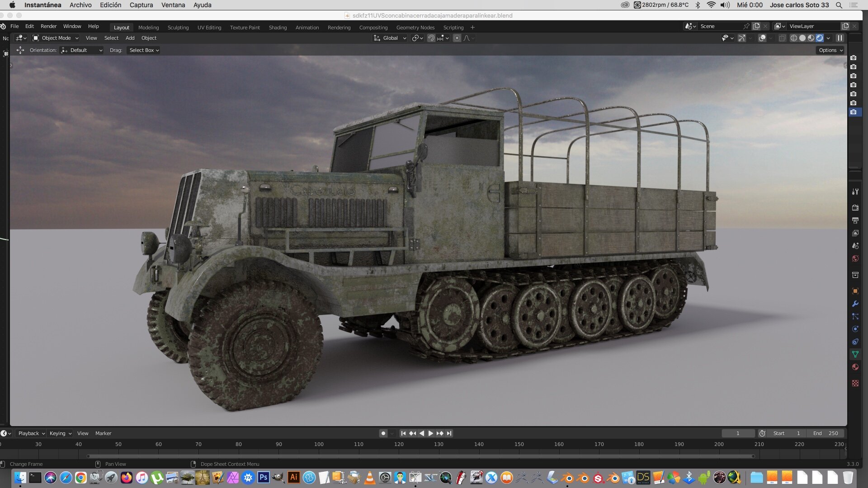Click the End frame field
Screen dimensions: 868x488
tap(826, 433)
